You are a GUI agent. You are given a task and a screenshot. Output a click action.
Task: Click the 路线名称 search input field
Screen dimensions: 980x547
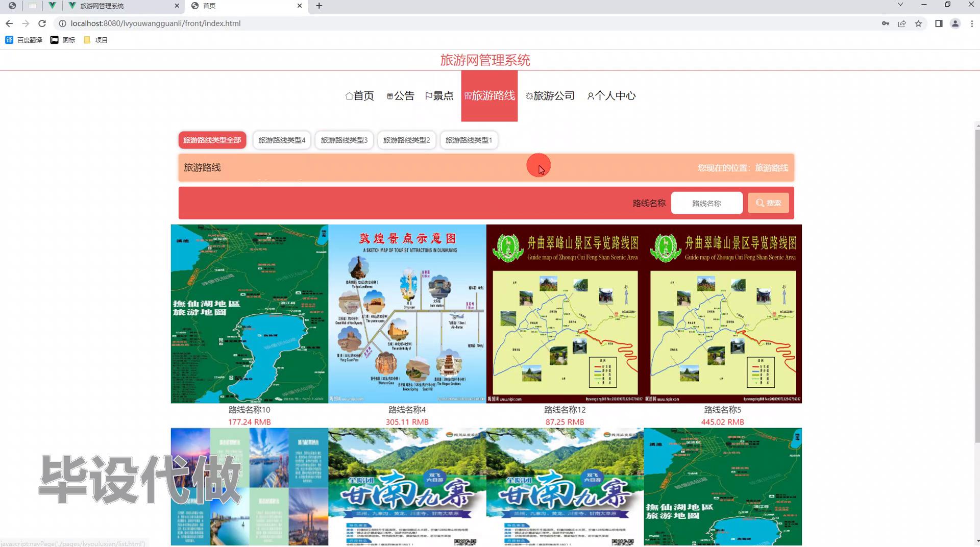tap(707, 203)
